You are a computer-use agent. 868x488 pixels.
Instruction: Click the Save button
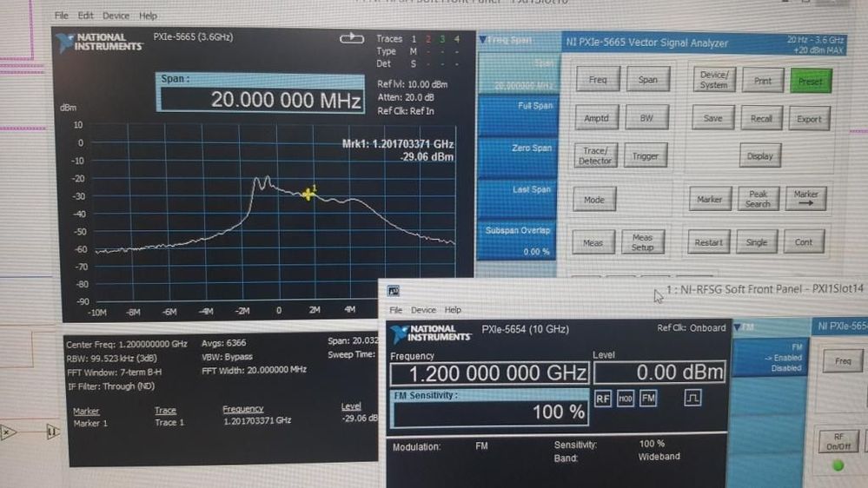(x=712, y=118)
